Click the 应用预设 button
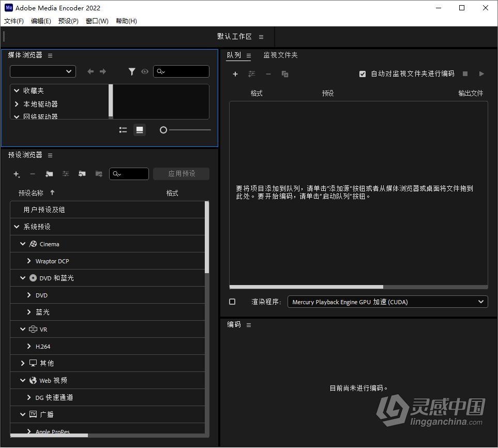 pyautogui.click(x=182, y=174)
